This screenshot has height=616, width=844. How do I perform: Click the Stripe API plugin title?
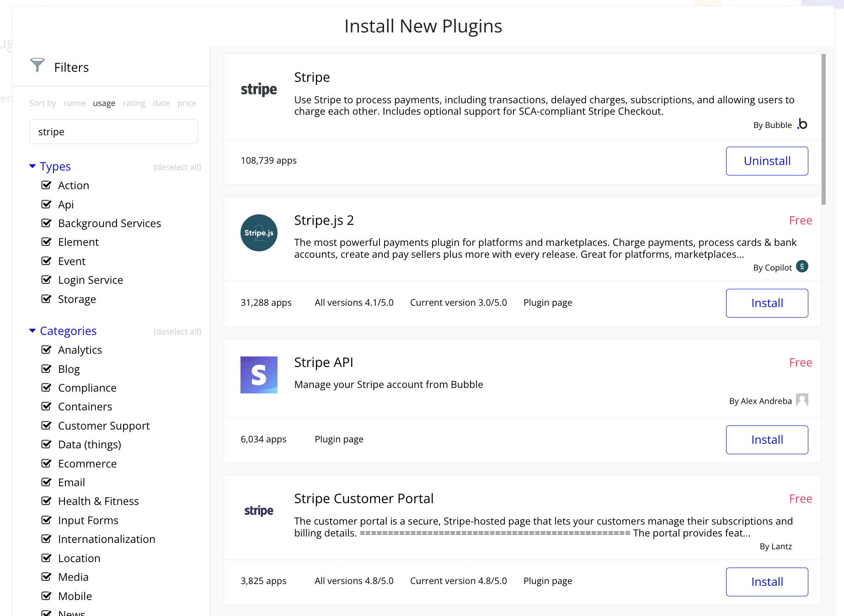(x=323, y=362)
